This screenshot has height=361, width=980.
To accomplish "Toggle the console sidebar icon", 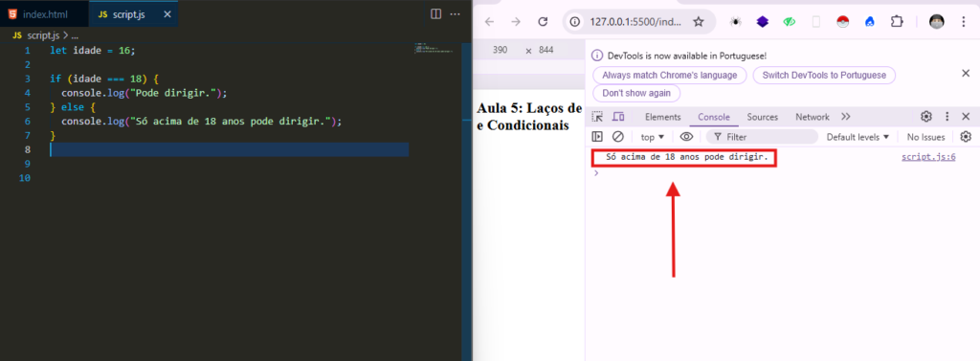I will (597, 137).
